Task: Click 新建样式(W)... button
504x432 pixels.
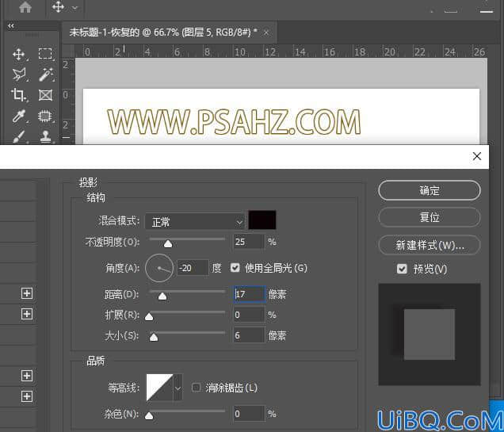Action: [430, 245]
